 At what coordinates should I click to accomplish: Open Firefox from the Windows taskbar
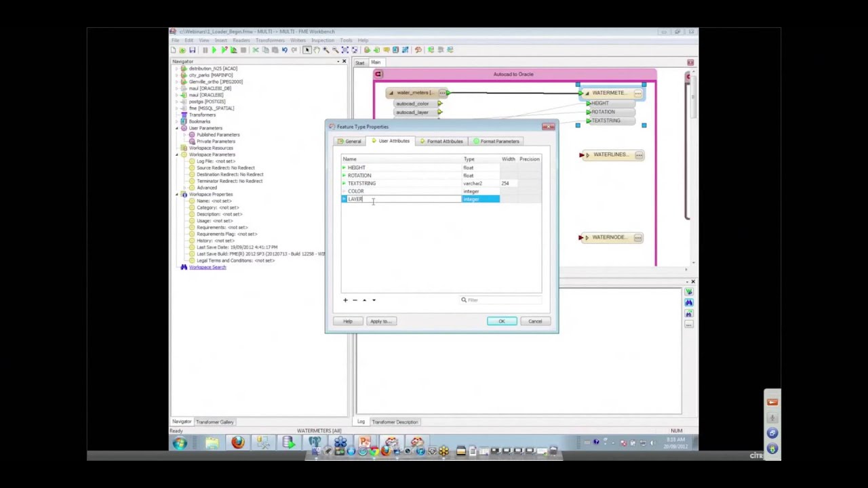point(237,443)
